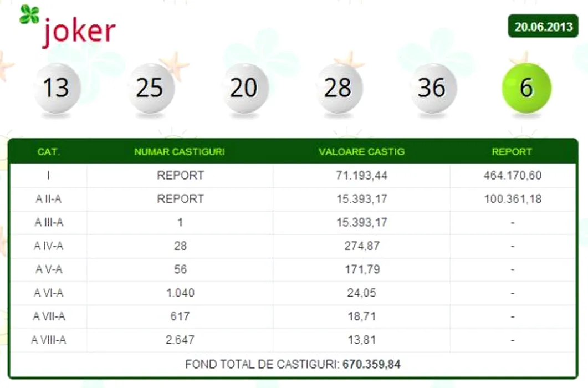Screen dimensions: 588x388
Task: Click the REPORT column header
Action: pos(512,152)
